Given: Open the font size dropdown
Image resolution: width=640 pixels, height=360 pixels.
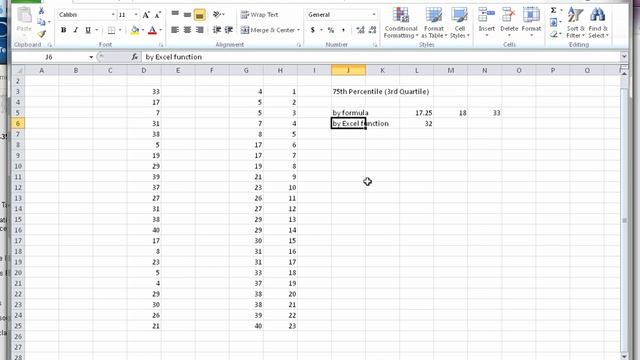Looking at the screenshot, I should coord(136,15).
